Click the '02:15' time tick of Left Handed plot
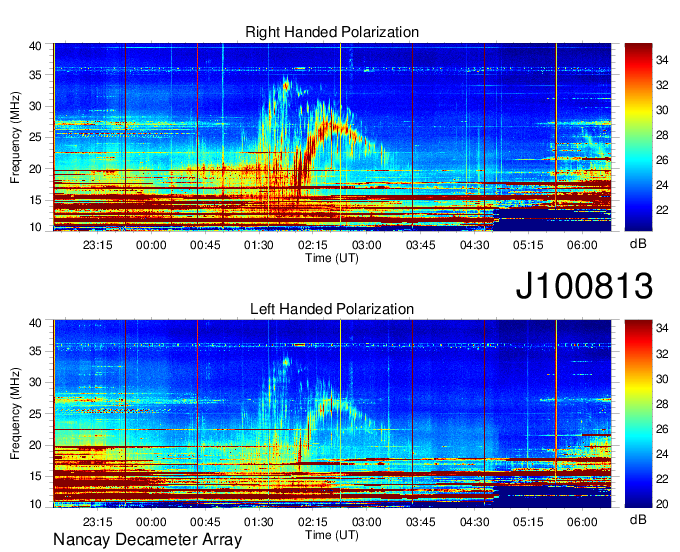680x552 pixels. tap(313, 522)
